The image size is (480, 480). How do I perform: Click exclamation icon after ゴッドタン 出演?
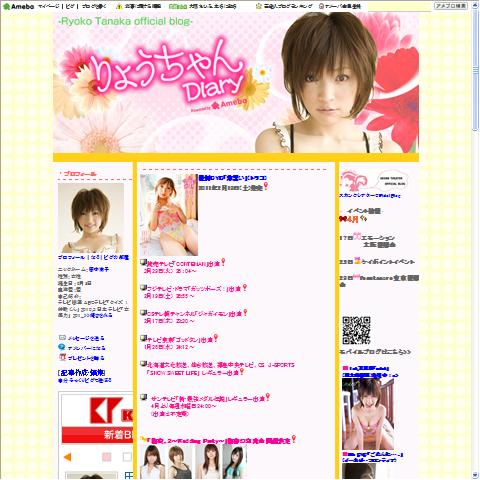(216, 338)
